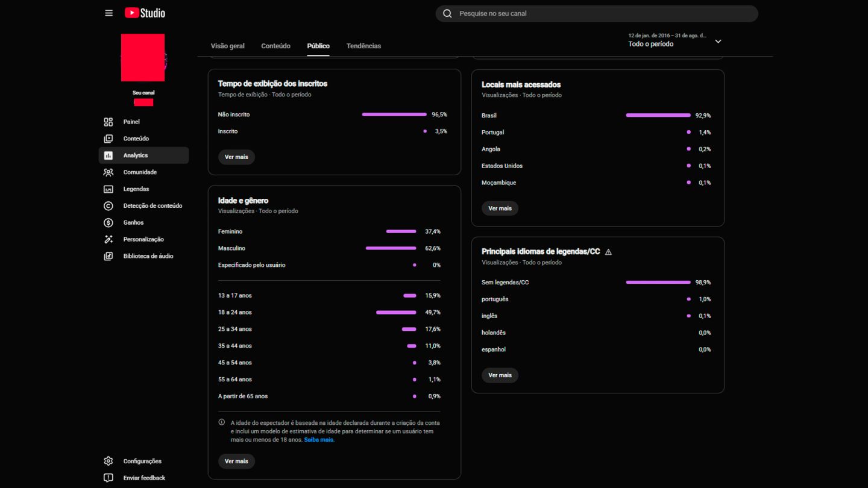
Task: Select the Público tab
Action: click(x=318, y=46)
